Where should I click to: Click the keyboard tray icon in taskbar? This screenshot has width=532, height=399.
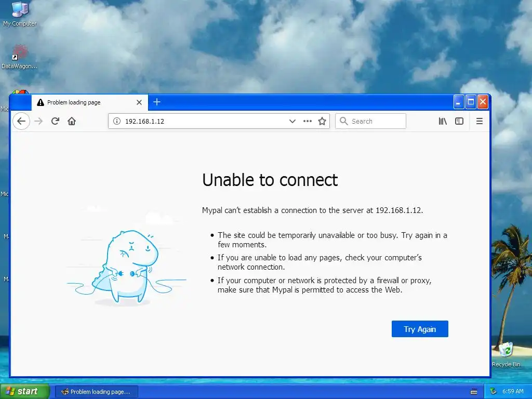coord(474,392)
